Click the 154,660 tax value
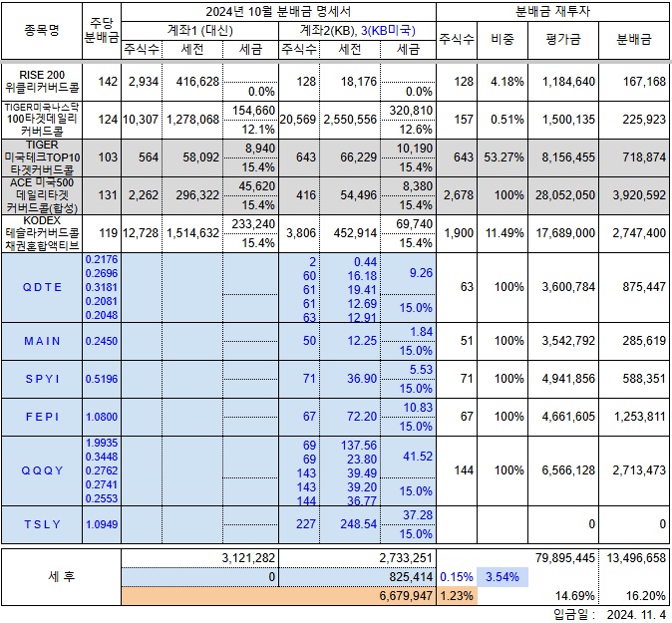The height and width of the screenshot is (623, 672). pos(253,111)
